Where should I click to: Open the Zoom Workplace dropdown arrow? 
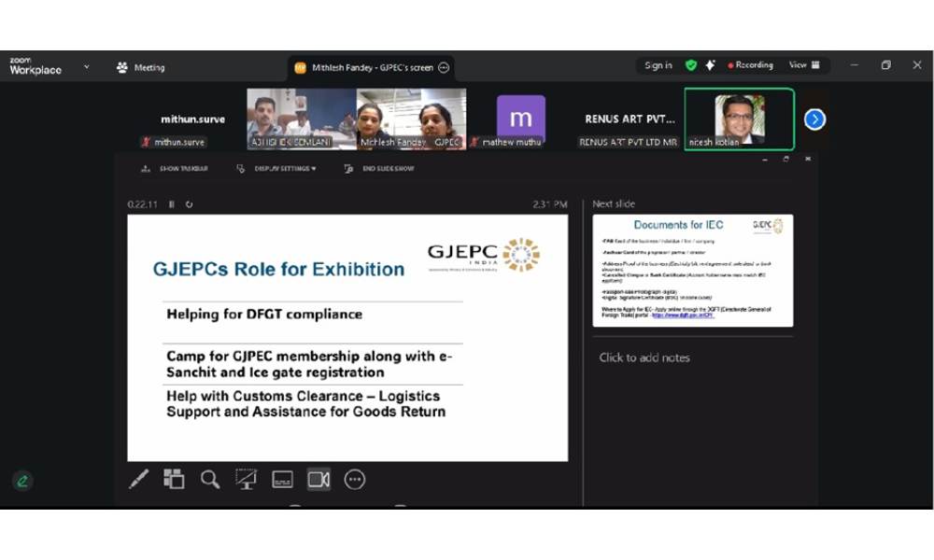click(87, 67)
